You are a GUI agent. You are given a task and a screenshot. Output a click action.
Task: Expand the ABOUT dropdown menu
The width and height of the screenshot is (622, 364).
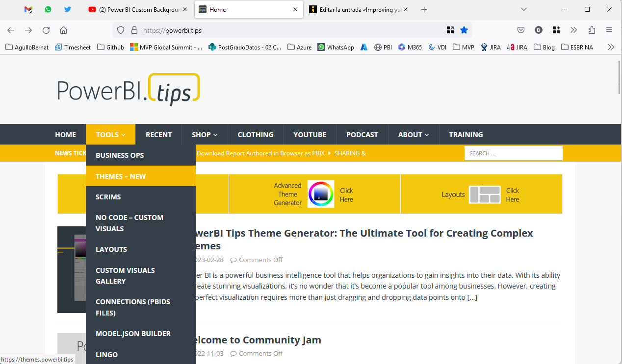(413, 135)
